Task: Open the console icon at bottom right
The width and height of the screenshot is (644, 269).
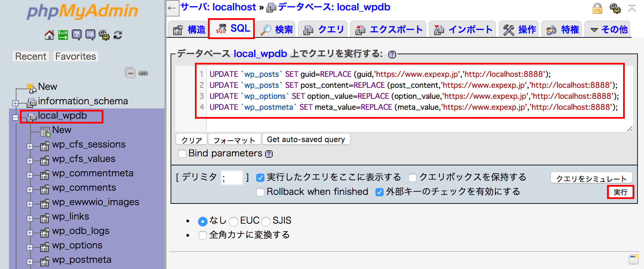Action: tap(634, 259)
